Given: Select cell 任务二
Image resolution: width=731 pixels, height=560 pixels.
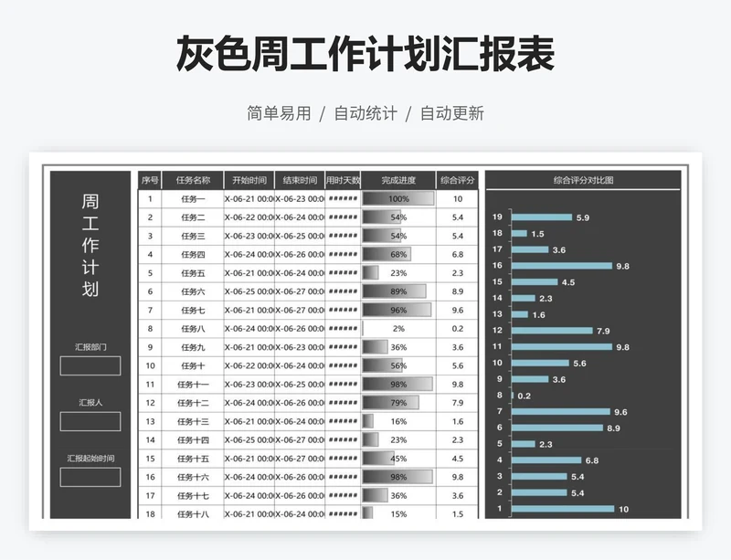Looking at the screenshot, I should click(x=193, y=217).
